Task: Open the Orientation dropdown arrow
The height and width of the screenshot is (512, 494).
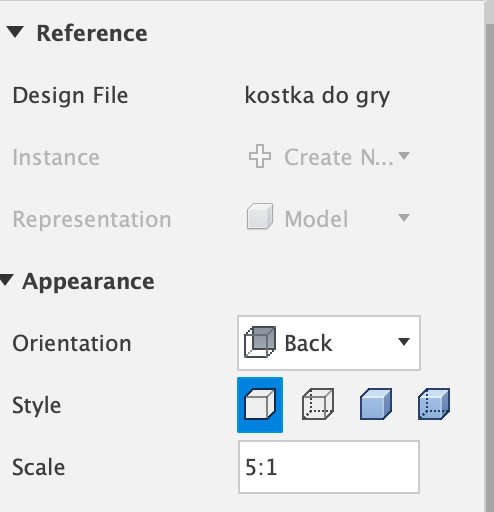Action: pyautogui.click(x=404, y=342)
